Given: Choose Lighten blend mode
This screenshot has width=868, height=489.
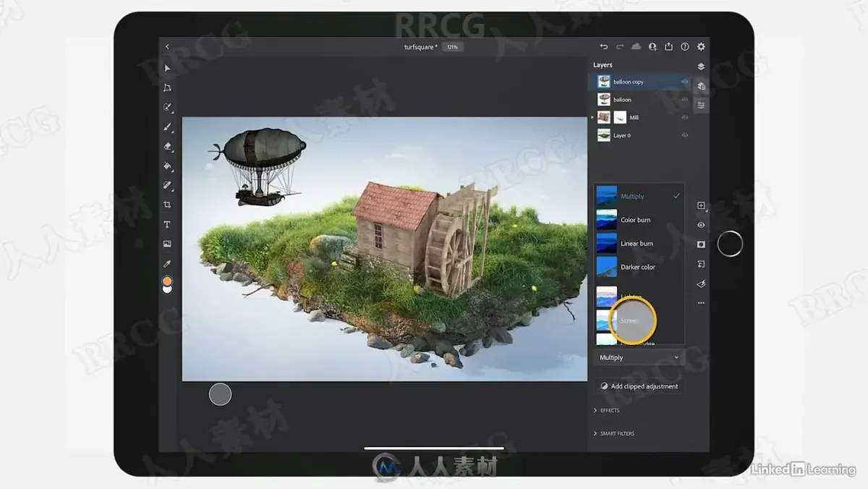Looking at the screenshot, I should 639,297.
